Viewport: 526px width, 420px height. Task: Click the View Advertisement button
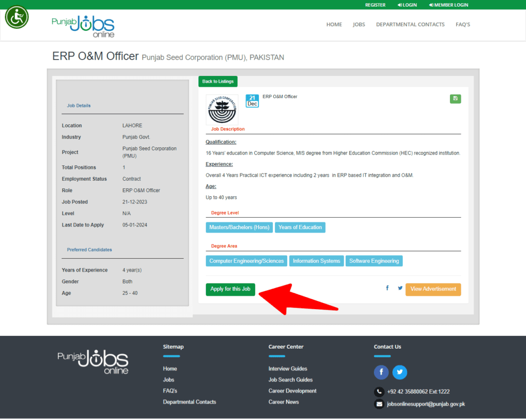coord(433,289)
